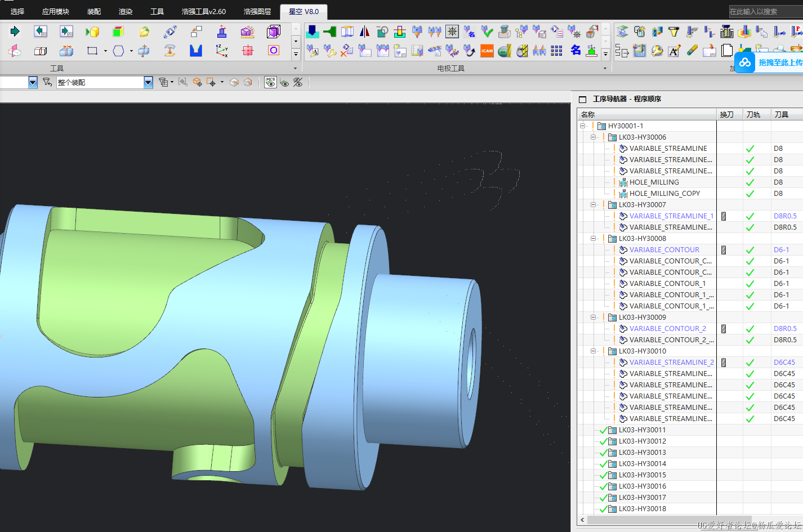The height and width of the screenshot is (532, 803).
Task: Click the 换刀 column header
Action: [x=729, y=114]
